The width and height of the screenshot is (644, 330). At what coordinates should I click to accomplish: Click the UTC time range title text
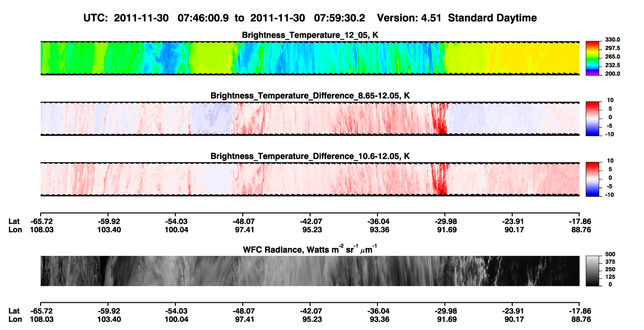pos(310,18)
